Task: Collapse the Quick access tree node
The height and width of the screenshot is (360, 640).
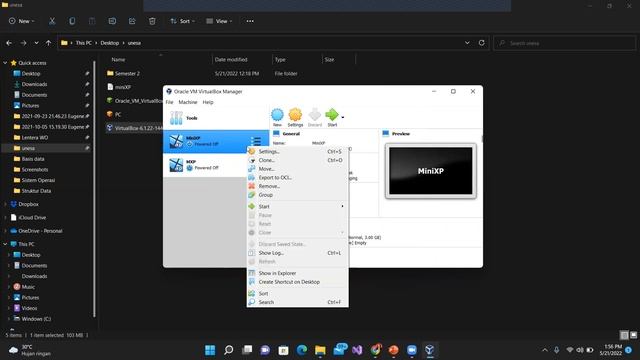Action: (x=5, y=63)
